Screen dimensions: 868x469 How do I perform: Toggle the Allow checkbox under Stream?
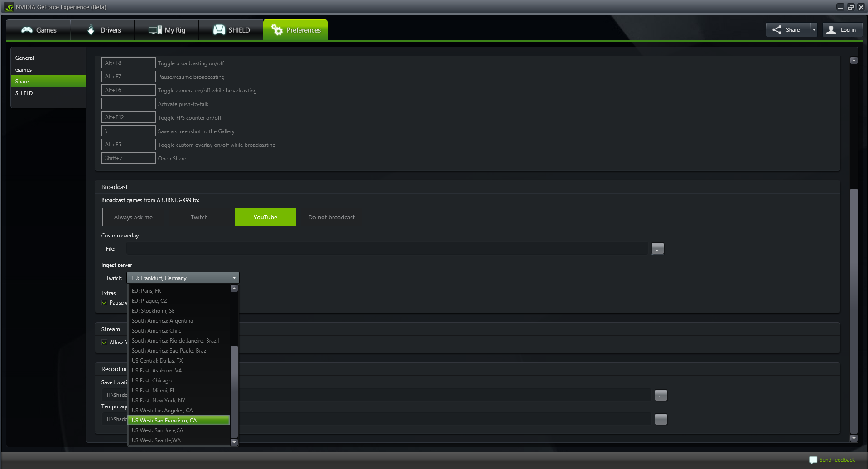point(105,343)
